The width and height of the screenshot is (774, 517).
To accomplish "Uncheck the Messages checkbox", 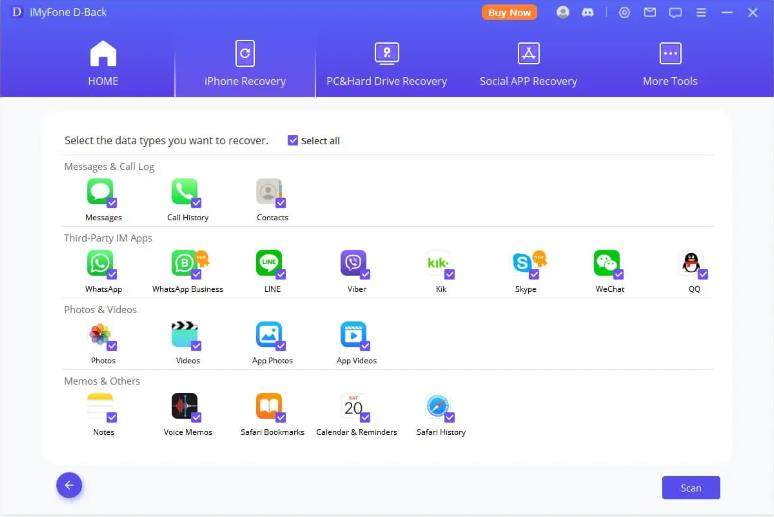I will click(112, 202).
